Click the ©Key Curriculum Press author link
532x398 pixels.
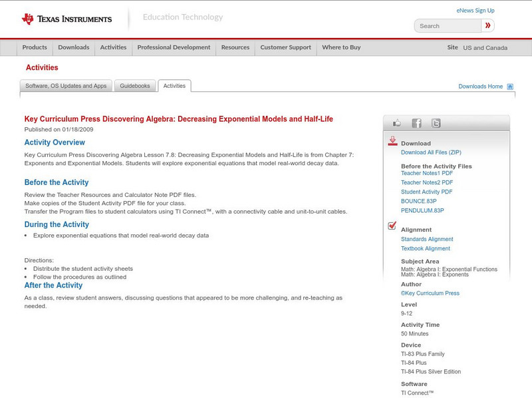[x=430, y=293]
